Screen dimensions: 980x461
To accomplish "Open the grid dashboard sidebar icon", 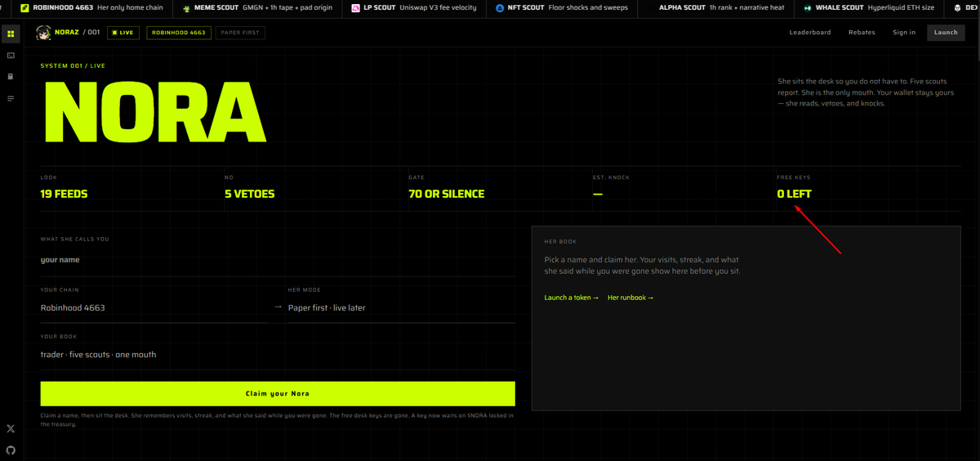I will 11,34.
